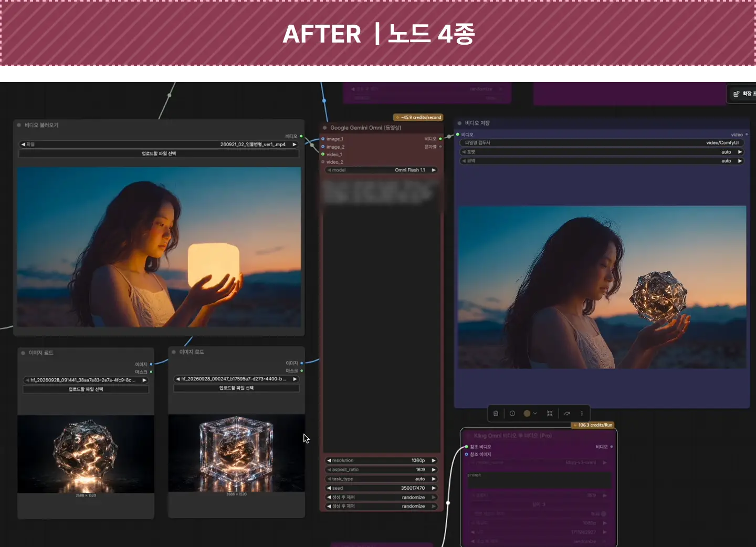
Task: Click the image_1 input port
Action: pyautogui.click(x=323, y=139)
